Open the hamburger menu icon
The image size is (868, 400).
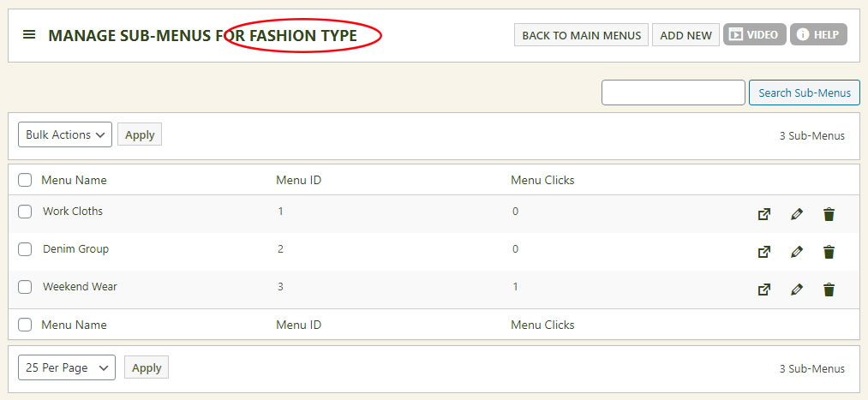click(29, 35)
